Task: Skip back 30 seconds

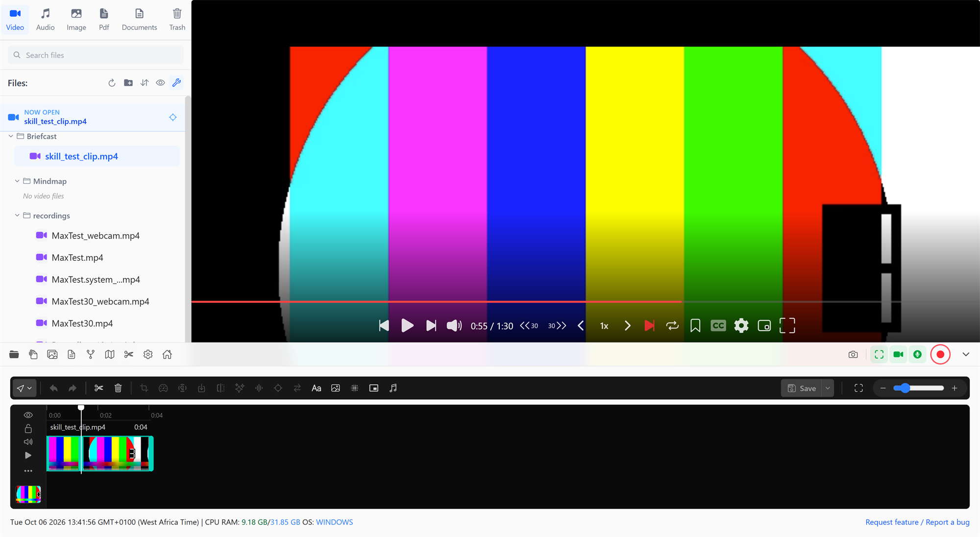Action: click(x=529, y=325)
